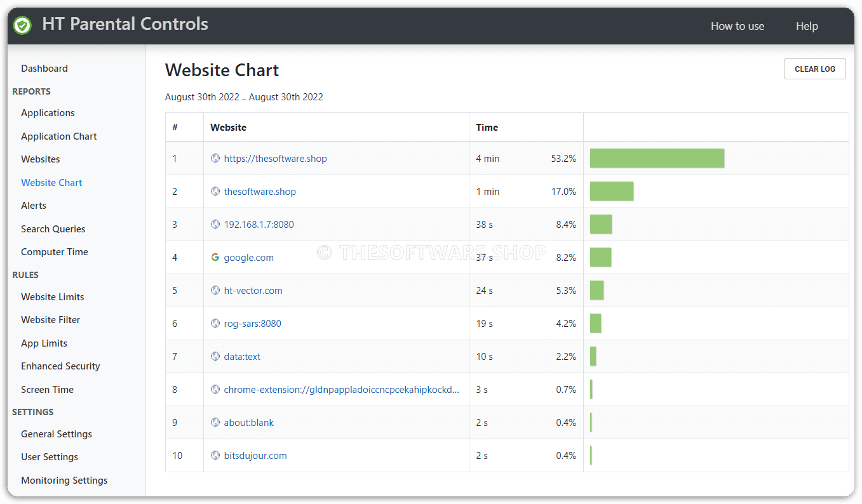
Task: Open Search Queries report
Action: [x=53, y=229]
